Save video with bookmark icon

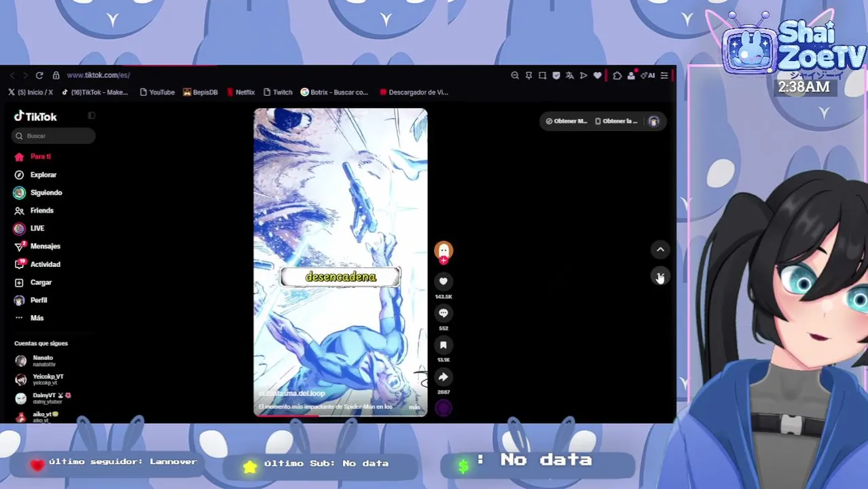[444, 345]
